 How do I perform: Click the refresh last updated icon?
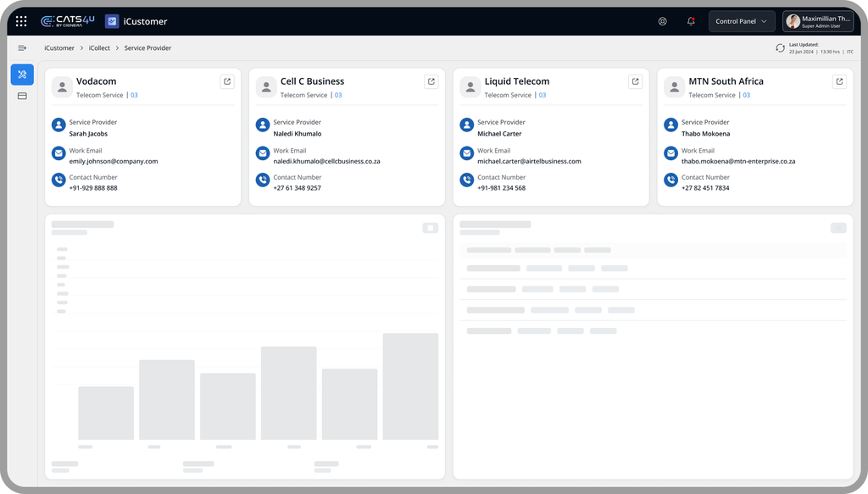(x=780, y=48)
